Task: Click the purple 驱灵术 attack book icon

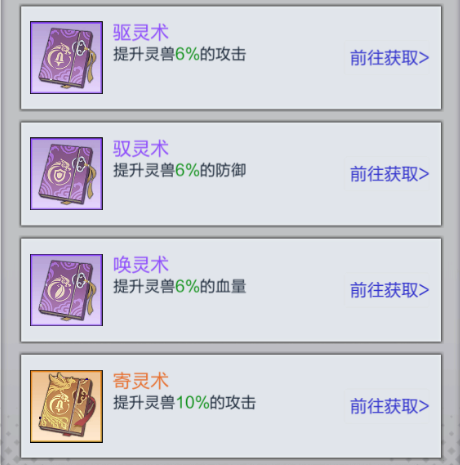Action: [66, 57]
